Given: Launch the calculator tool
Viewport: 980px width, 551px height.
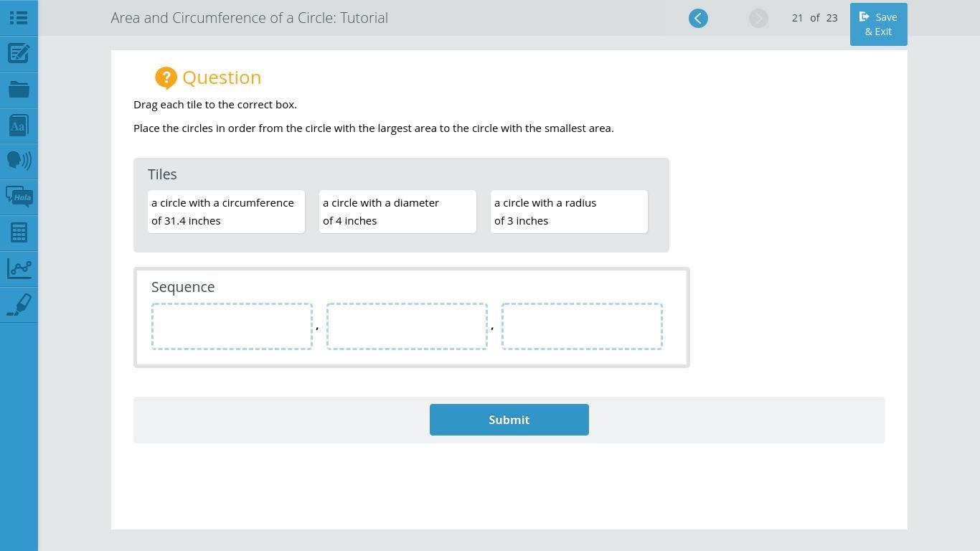Looking at the screenshot, I should [19, 232].
